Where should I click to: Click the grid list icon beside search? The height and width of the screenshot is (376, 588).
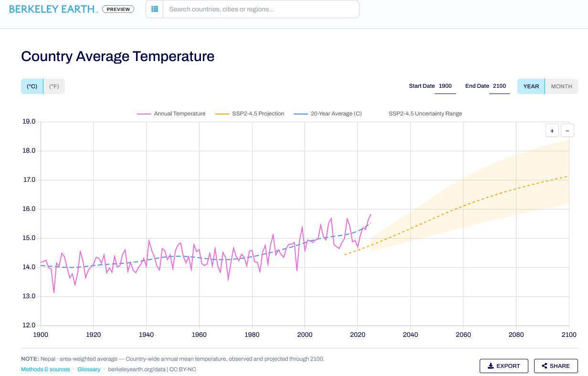coord(155,9)
